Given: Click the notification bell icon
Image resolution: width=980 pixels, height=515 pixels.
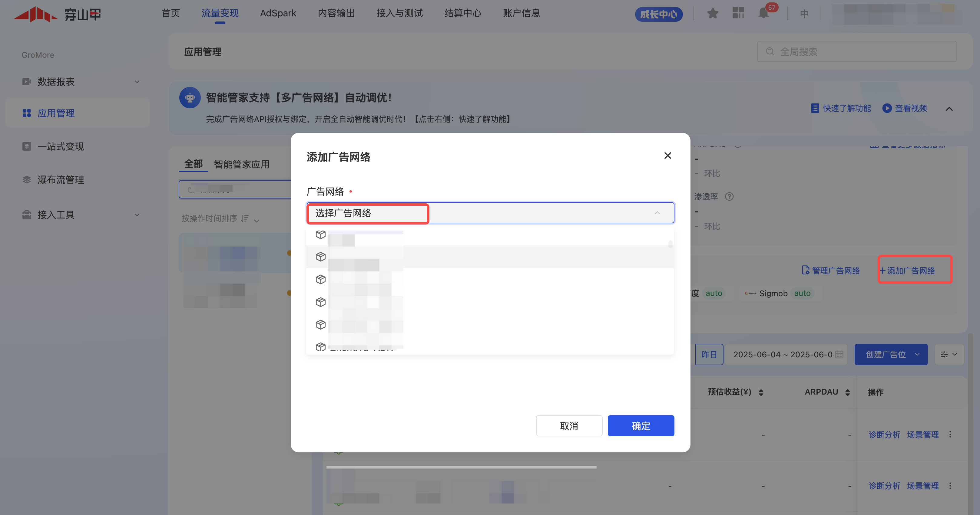Looking at the screenshot, I should tap(763, 14).
